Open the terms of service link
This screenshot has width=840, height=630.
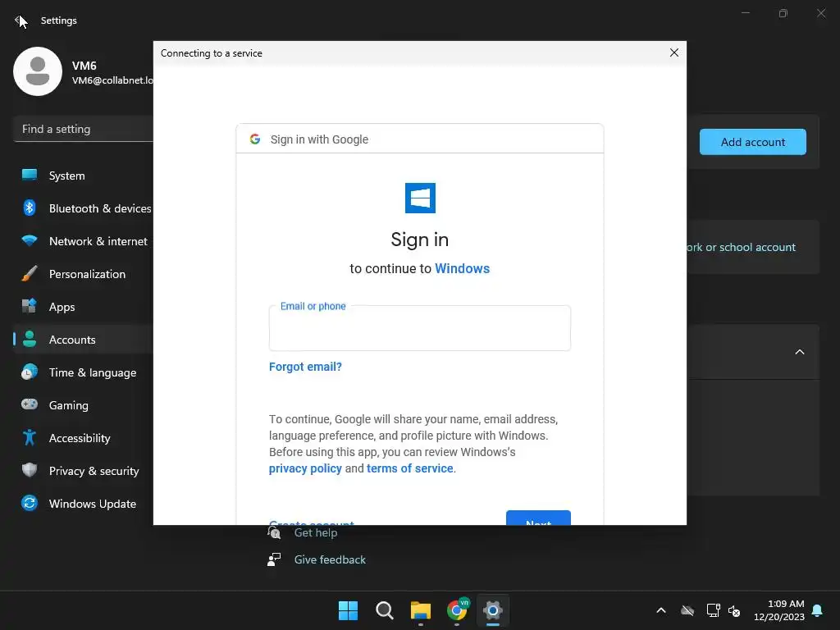[410, 468]
